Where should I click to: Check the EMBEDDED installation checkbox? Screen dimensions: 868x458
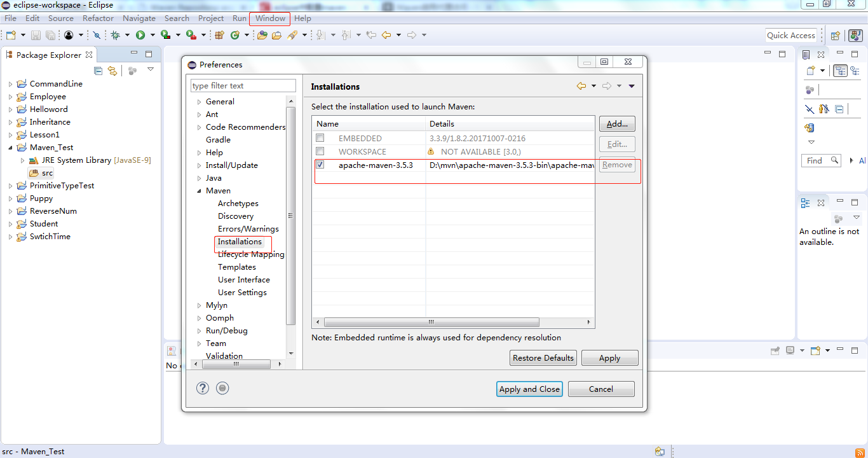click(x=320, y=138)
